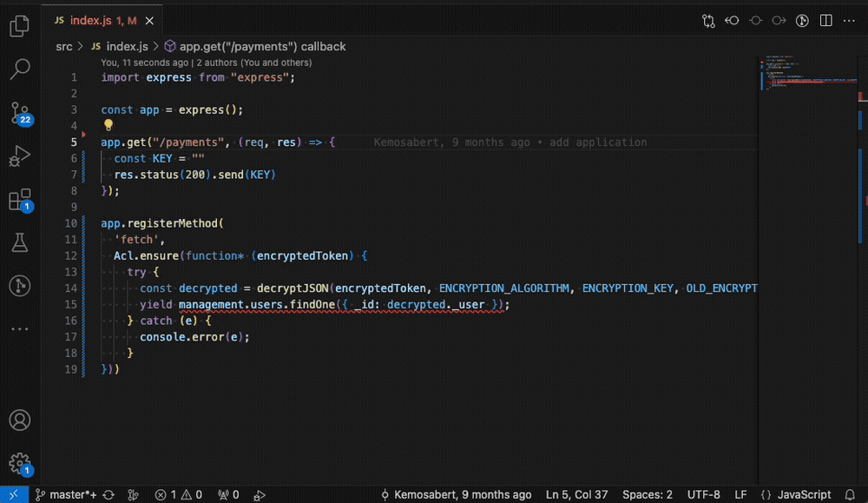This screenshot has width=868, height=503.
Task: Click the JavaScript language mode button
Action: tap(804, 494)
